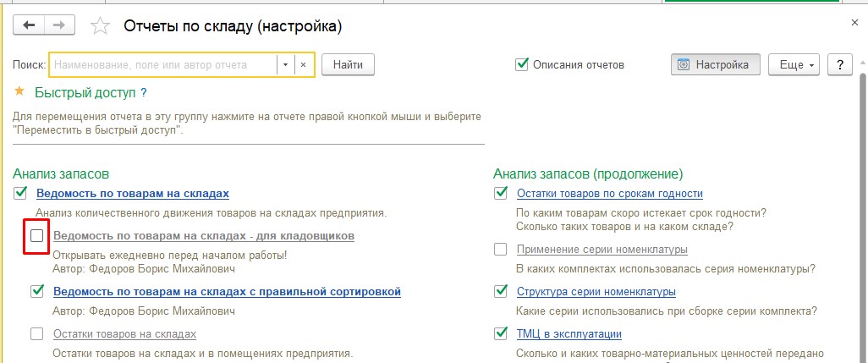Open 'Ведомость по товарам на складах' report
Screen dimensions: 868x363
click(x=132, y=194)
